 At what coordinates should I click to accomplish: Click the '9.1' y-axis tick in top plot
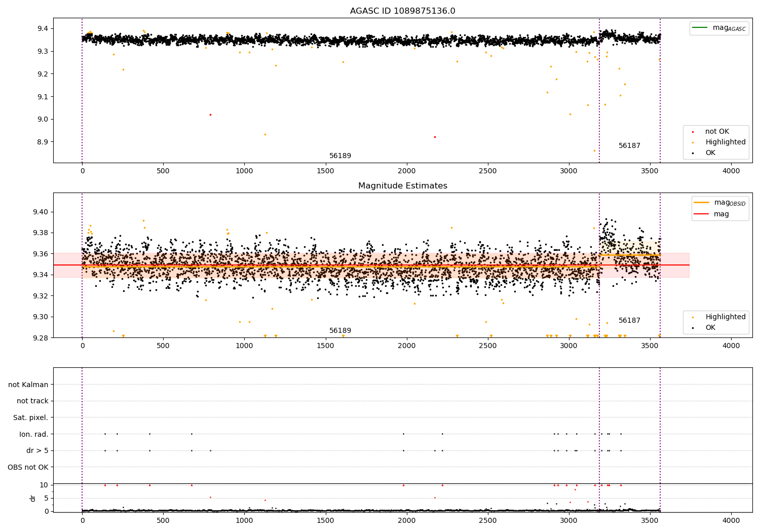pyautogui.click(x=44, y=97)
